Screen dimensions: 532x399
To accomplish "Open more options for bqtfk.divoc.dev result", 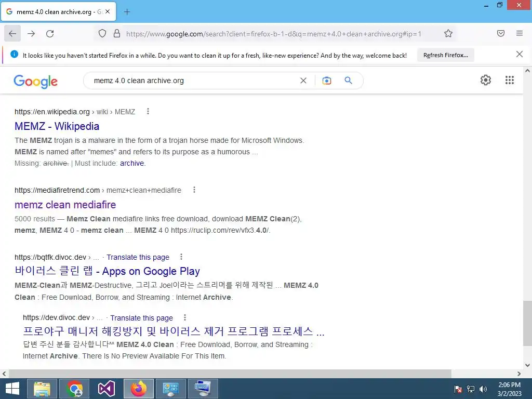I will [181, 257].
